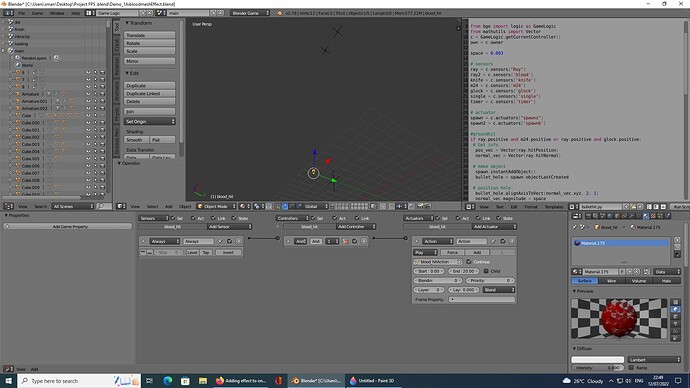This screenshot has height=388, width=690.
Task: Switch to Halo material type tab
Action: click(666, 281)
